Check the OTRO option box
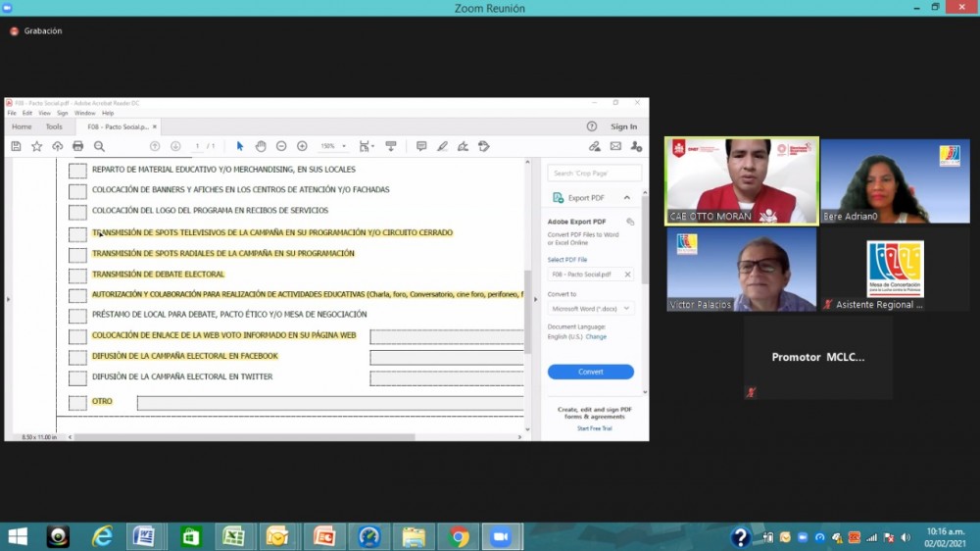The width and height of the screenshot is (980, 551). tap(77, 403)
